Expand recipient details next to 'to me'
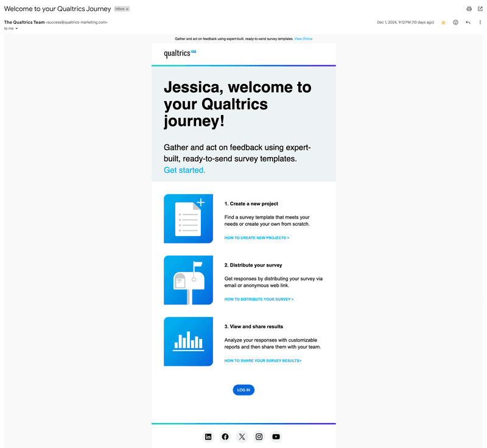The width and height of the screenshot is (487, 448). 16,29
